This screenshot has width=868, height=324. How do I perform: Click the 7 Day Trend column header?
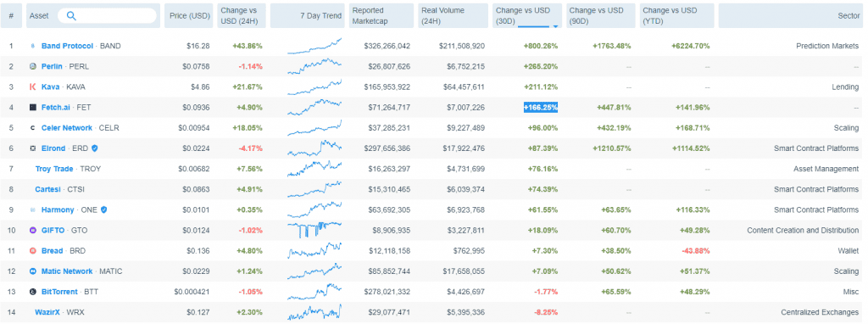307,15
